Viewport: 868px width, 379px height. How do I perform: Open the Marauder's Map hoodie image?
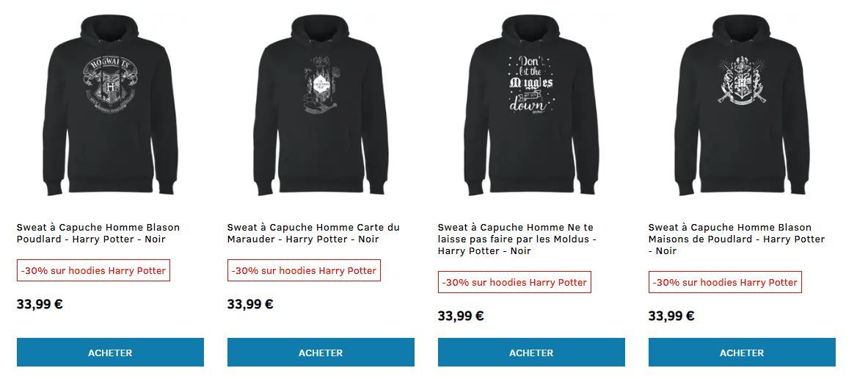(321, 105)
